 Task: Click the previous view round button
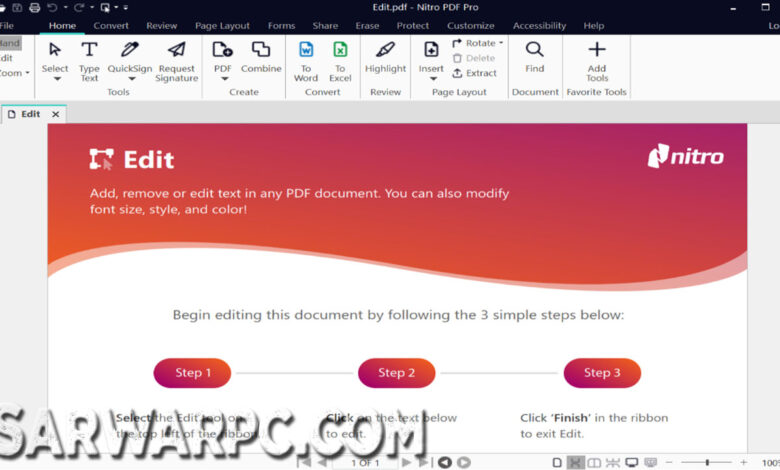(x=445, y=463)
